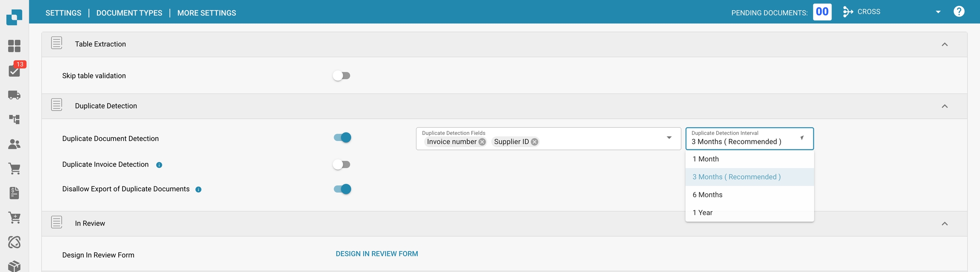
Task: Enable Duplicate Invoice Detection toggle
Action: point(342,165)
